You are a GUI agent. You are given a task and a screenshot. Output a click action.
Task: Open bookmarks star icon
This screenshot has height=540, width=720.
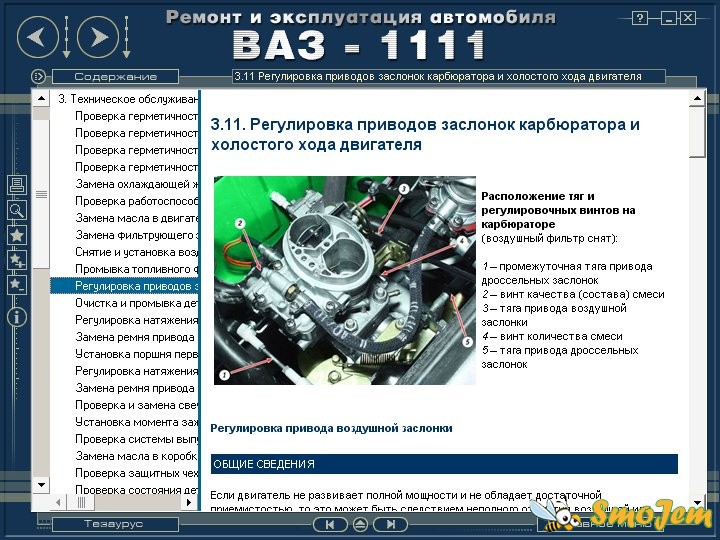17,235
